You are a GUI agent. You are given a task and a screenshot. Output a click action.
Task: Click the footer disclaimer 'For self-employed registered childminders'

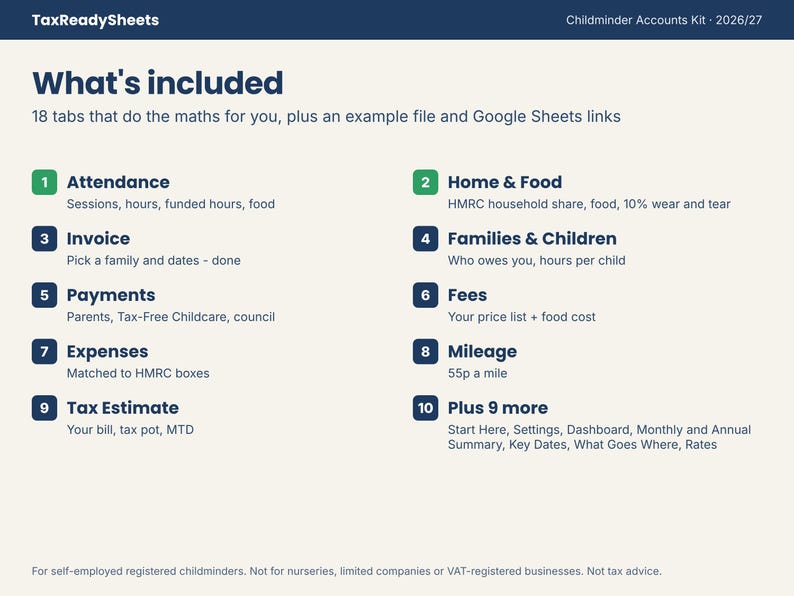[x=346, y=571]
